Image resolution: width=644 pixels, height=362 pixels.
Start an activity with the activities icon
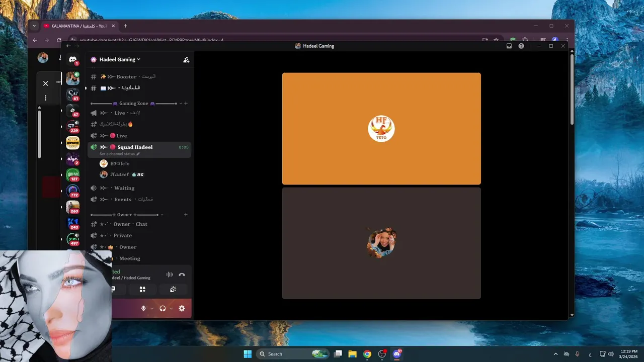click(x=142, y=289)
